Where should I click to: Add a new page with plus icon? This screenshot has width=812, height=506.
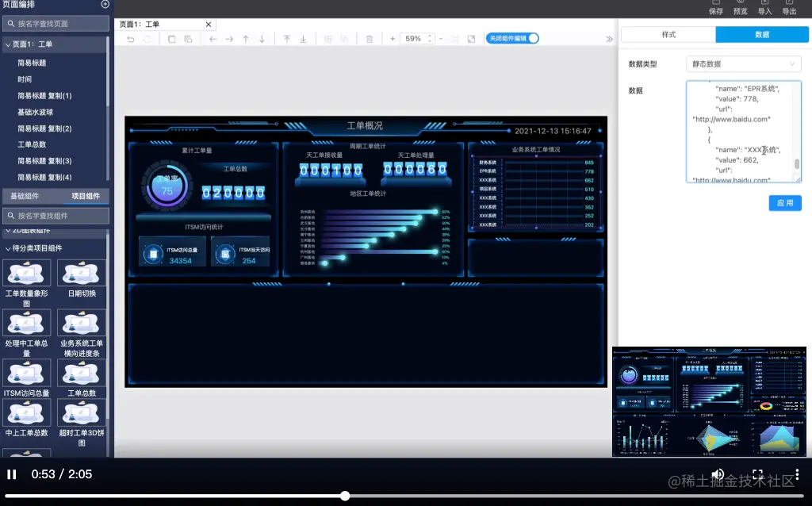tap(105, 4)
